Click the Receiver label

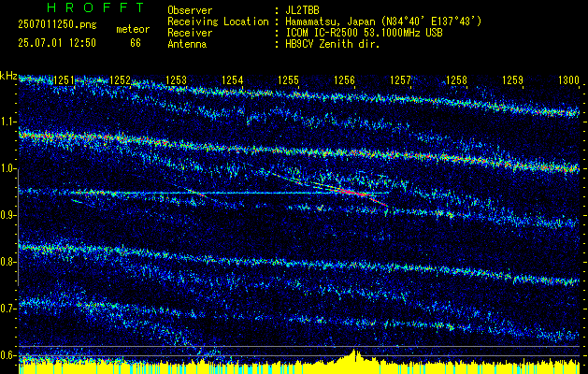(190, 33)
